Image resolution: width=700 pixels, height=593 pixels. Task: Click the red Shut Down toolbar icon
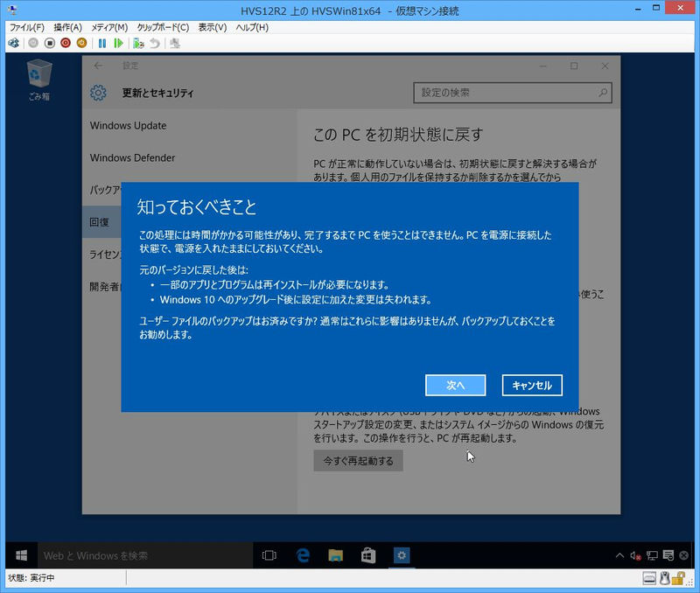pyautogui.click(x=66, y=43)
